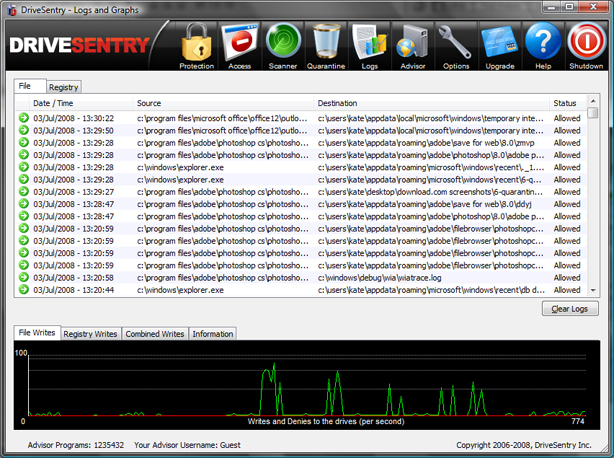Switch to the Registry log tab
This screenshot has width=614, height=458.
pos(64,87)
